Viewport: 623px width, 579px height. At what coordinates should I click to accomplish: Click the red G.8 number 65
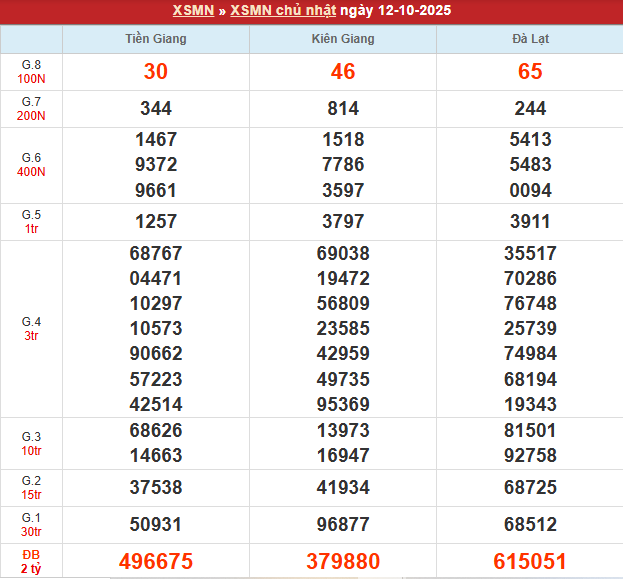(x=529, y=72)
